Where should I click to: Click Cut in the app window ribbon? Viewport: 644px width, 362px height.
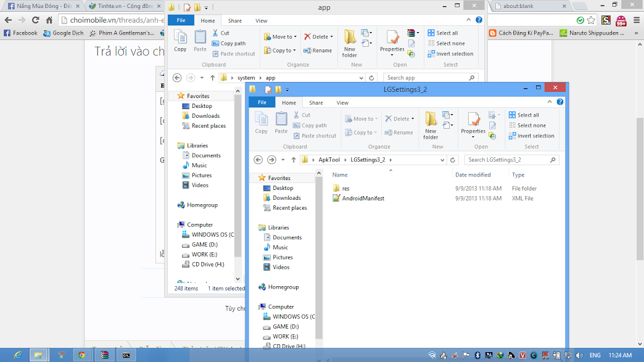221,33
